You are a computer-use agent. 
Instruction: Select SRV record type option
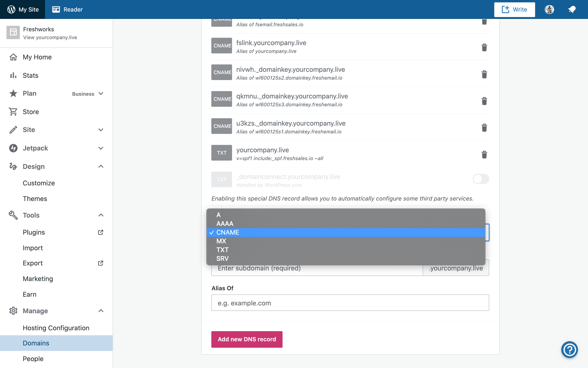tap(223, 259)
